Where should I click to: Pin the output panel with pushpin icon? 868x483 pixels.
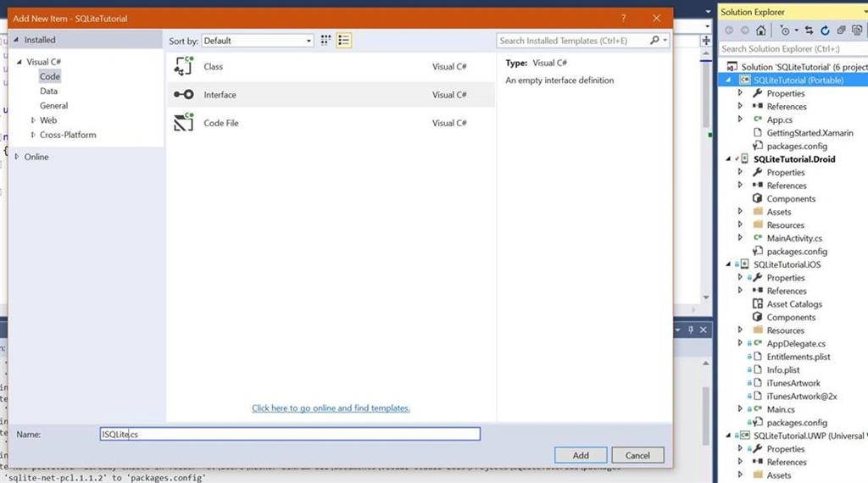(690, 330)
